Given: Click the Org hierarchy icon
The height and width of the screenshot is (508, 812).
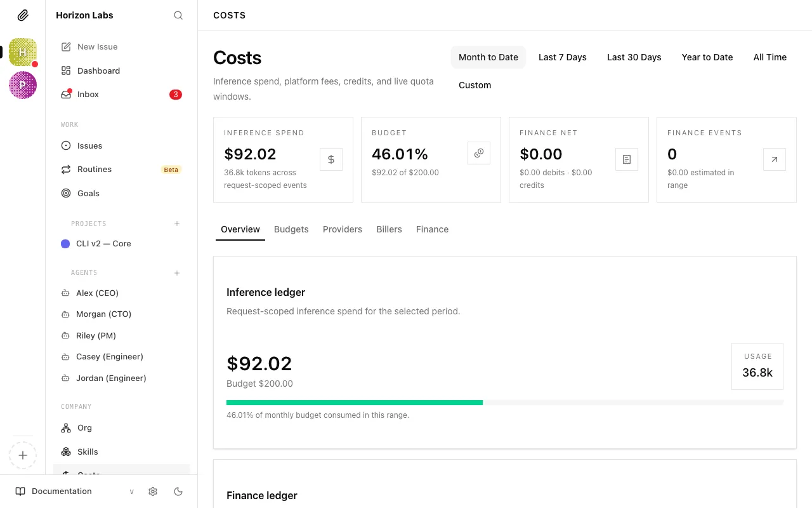Looking at the screenshot, I should [x=66, y=428].
